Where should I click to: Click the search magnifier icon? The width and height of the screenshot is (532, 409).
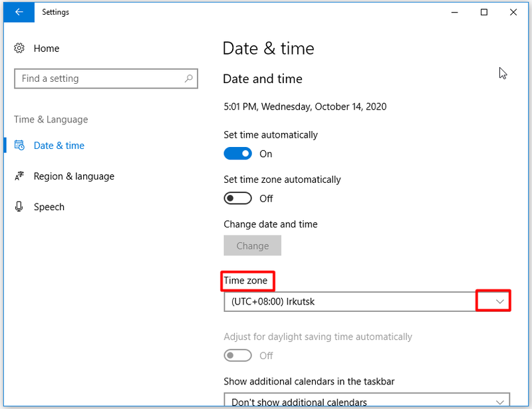[x=189, y=78]
